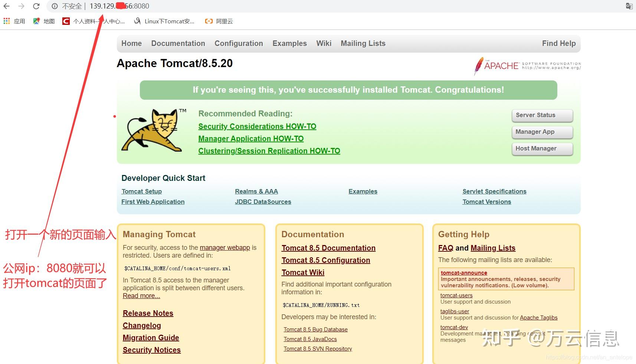Click the Apache Tomcat/8.5.20 heading
Image resolution: width=636 pixels, height=364 pixels.
click(x=175, y=63)
